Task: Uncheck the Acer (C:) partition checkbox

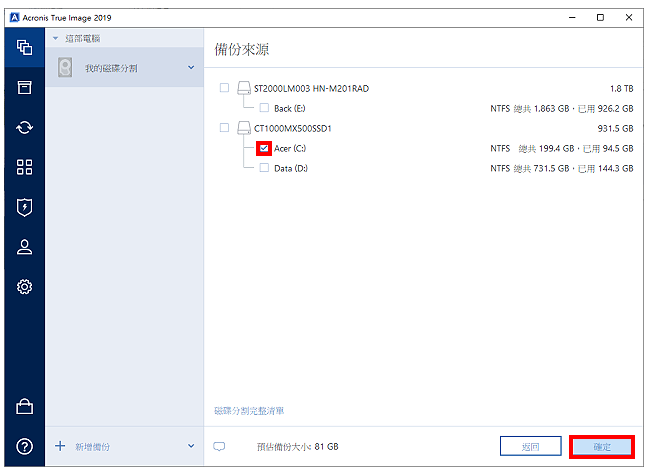Action: coord(264,148)
